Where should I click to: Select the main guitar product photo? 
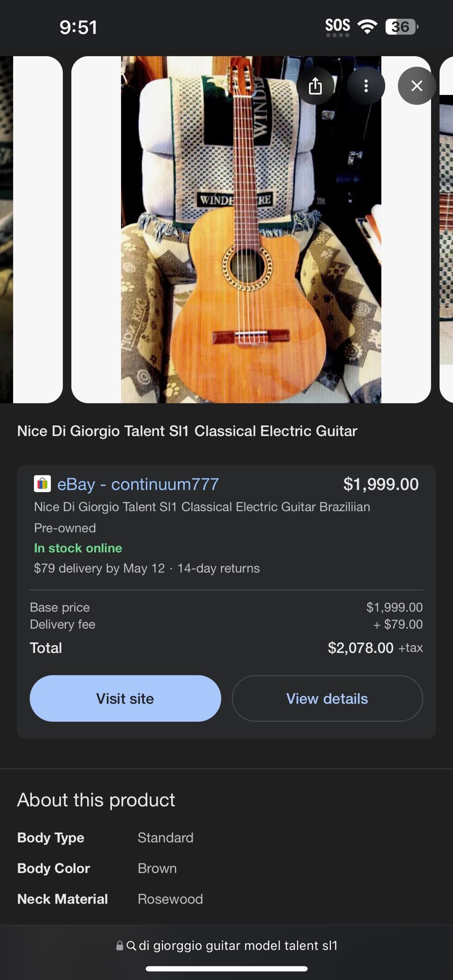(x=251, y=230)
